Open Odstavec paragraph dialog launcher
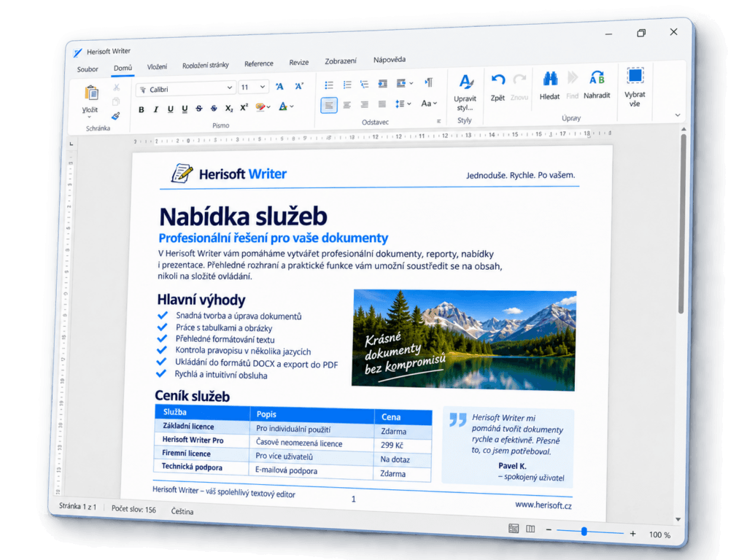747x560 pixels. (438, 121)
